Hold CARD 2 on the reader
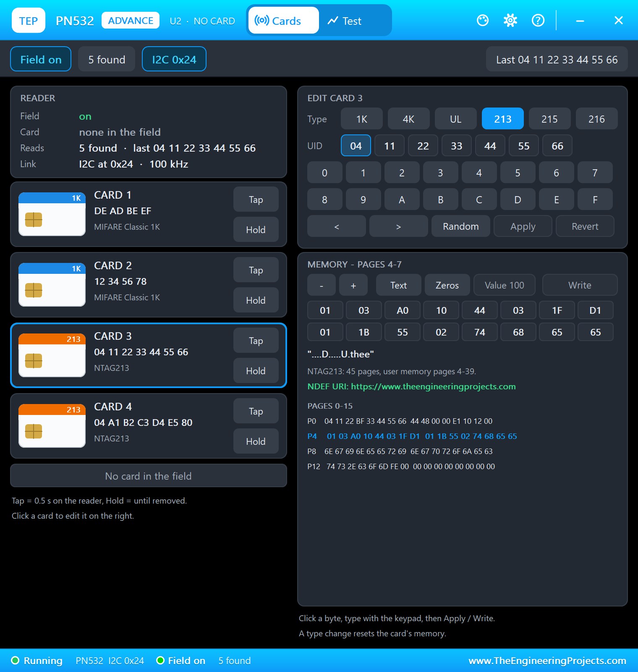Viewport: 638px width, 672px height. (256, 300)
